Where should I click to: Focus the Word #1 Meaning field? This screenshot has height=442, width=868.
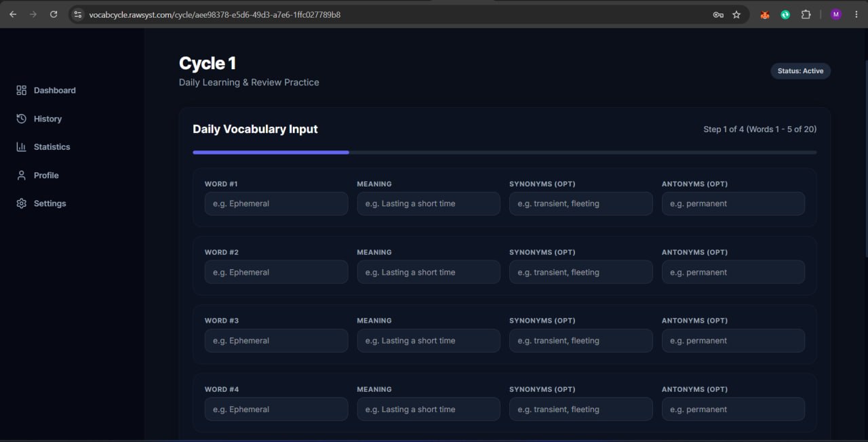[x=429, y=203]
